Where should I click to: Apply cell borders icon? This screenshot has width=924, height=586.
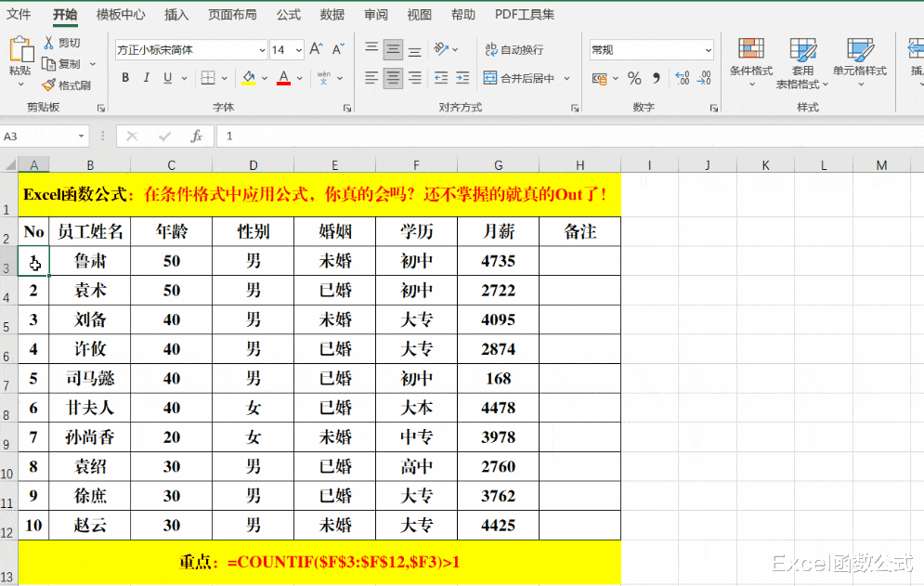click(208, 78)
